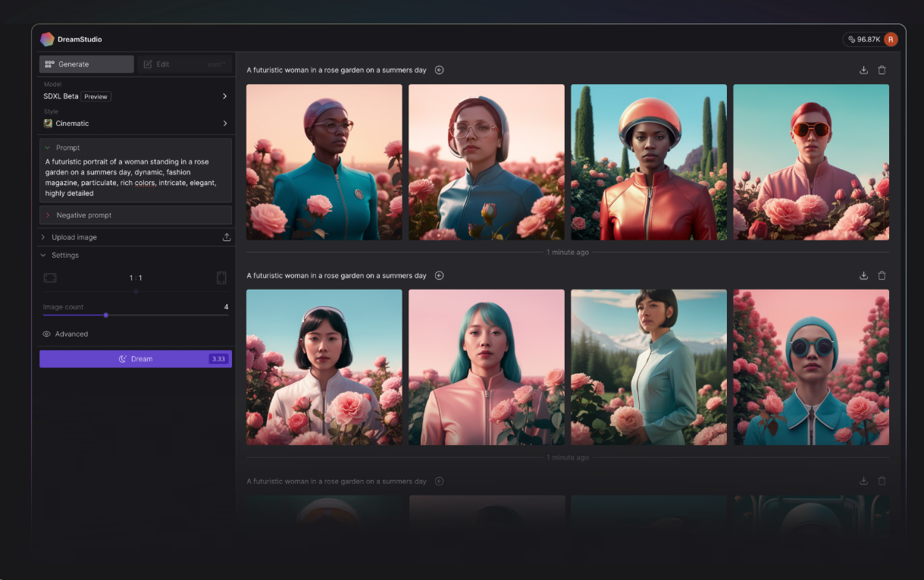
Task: Click into the prompt text field
Action: pyautogui.click(x=136, y=177)
